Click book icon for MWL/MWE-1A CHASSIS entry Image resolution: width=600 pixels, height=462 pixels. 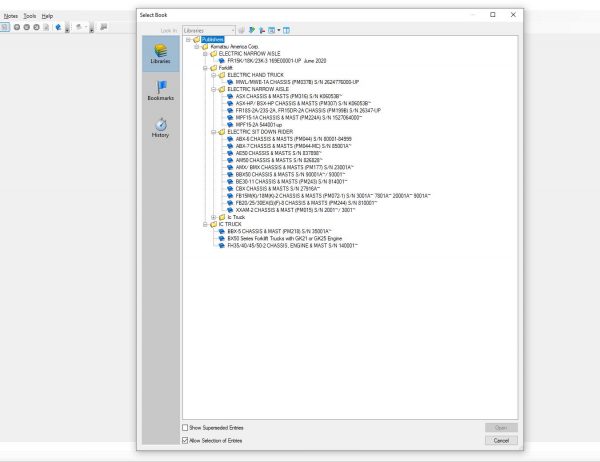coord(230,82)
